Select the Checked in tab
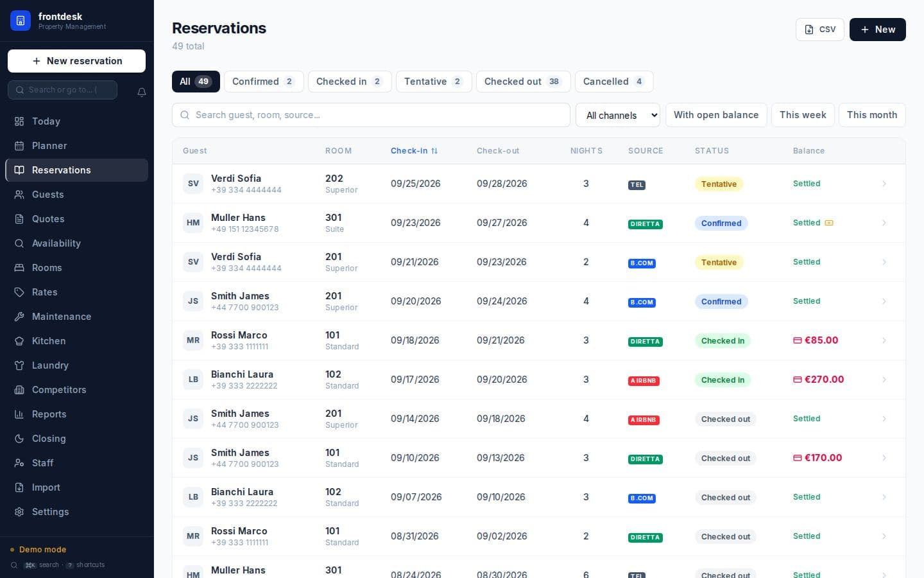This screenshot has width=924, height=578. (350, 82)
